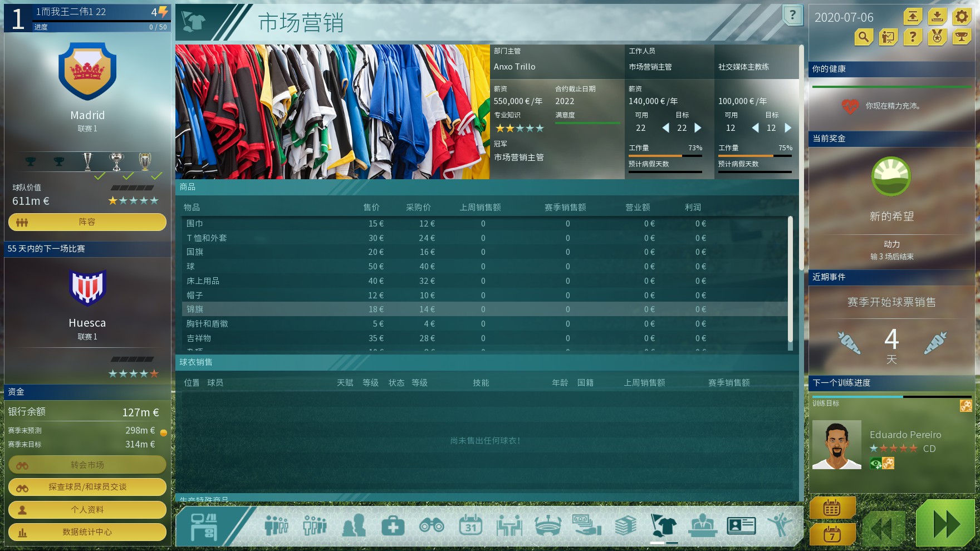
Task: Open the office desk icon in bottom bar
Action: 203,526
